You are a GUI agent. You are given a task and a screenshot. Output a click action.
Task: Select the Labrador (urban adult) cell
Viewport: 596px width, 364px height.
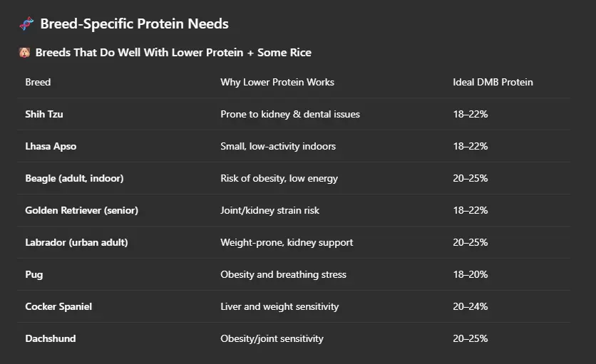[76, 242]
